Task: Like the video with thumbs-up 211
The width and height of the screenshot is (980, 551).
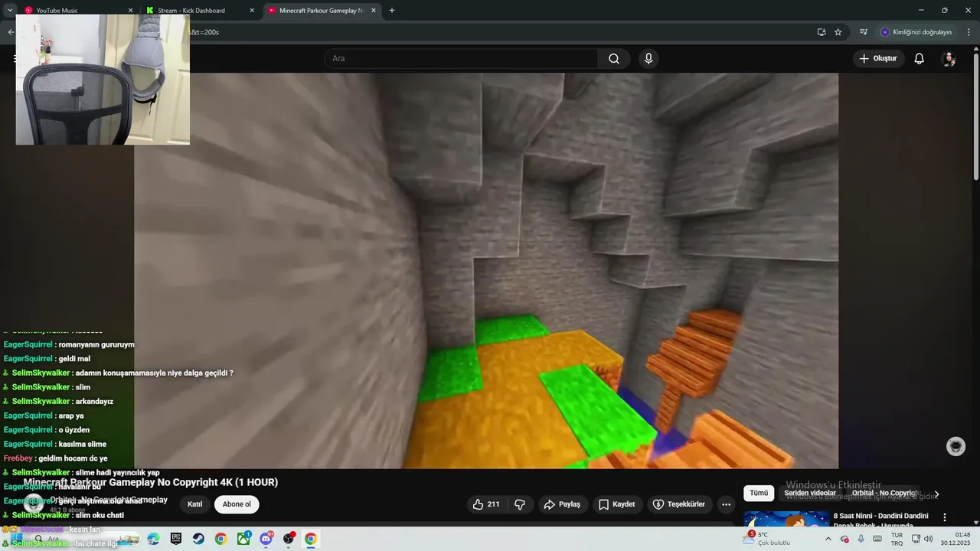Action: click(x=486, y=504)
